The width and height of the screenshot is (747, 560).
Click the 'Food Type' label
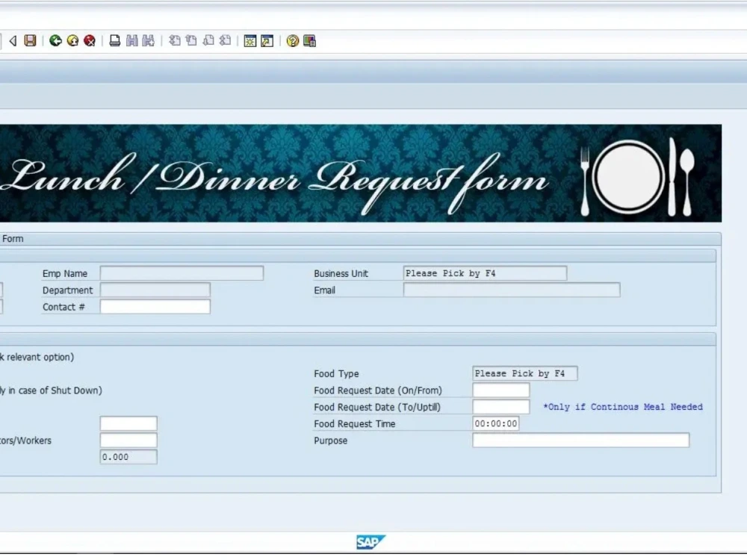coord(336,374)
